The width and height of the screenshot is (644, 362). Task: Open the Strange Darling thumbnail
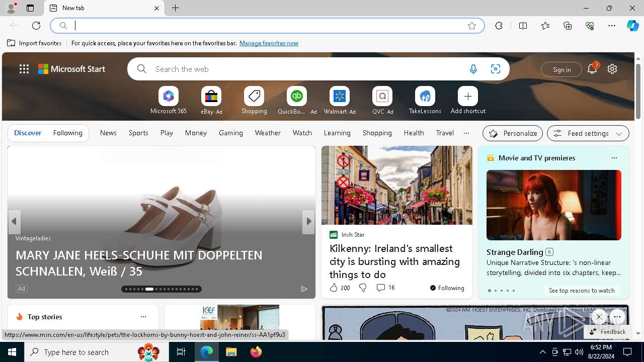point(554,205)
